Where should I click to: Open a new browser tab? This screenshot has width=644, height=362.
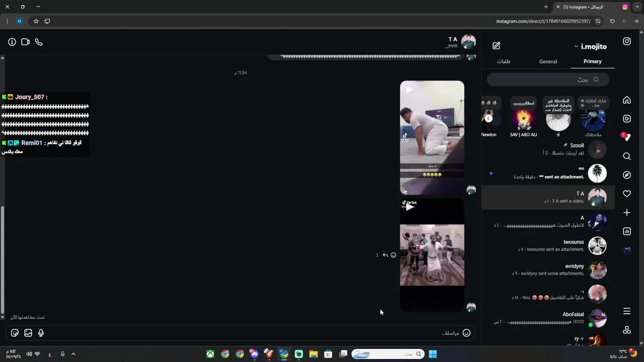(546, 7)
